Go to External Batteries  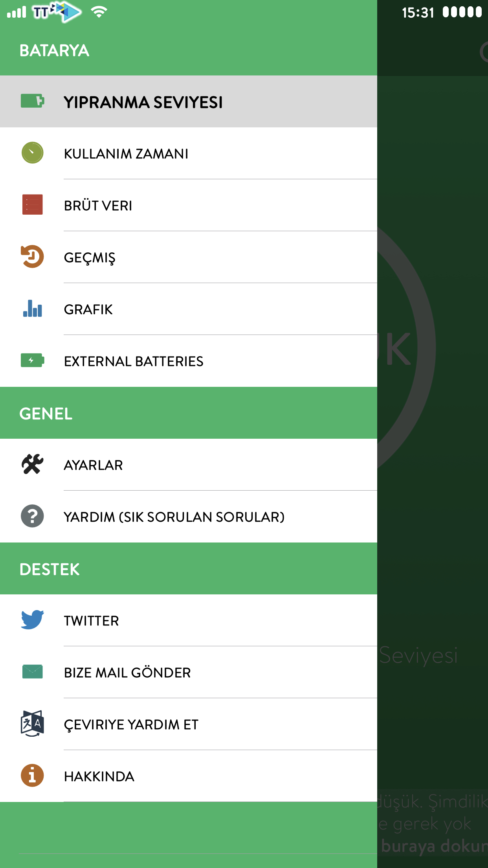pos(189,361)
